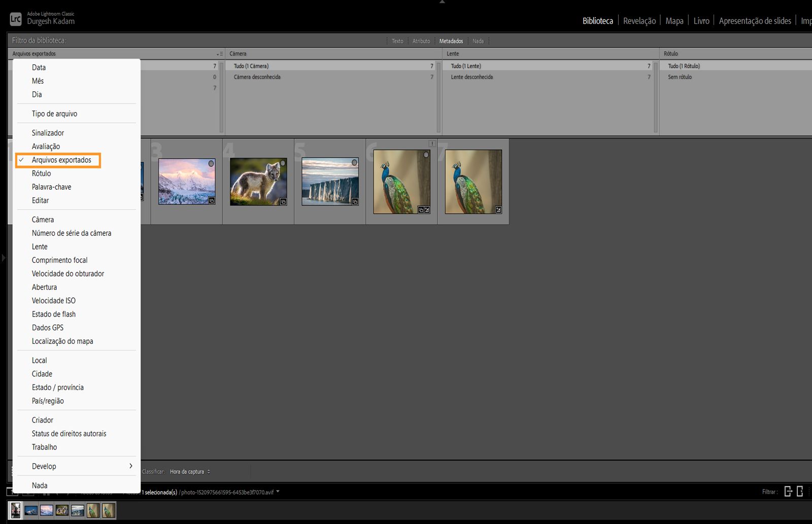Open the Hora da captura sort dropdown
The width and height of the screenshot is (812, 524).
point(190,472)
